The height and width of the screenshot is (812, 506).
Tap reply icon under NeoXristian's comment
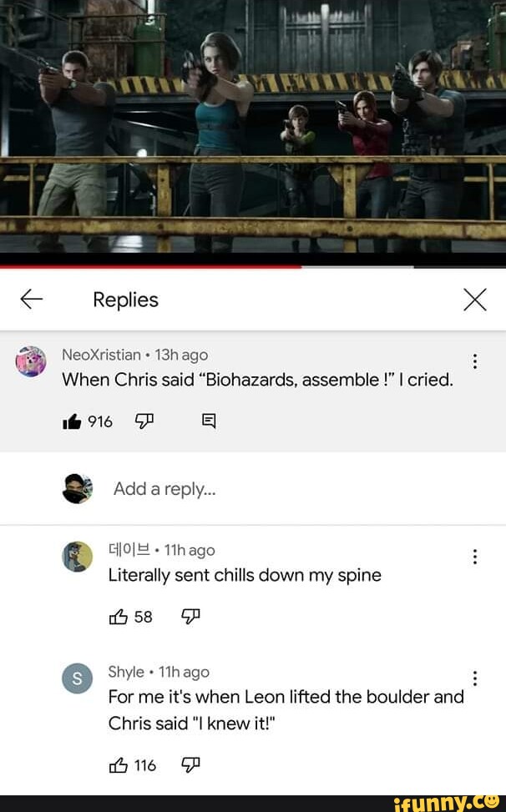(x=208, y=421)
